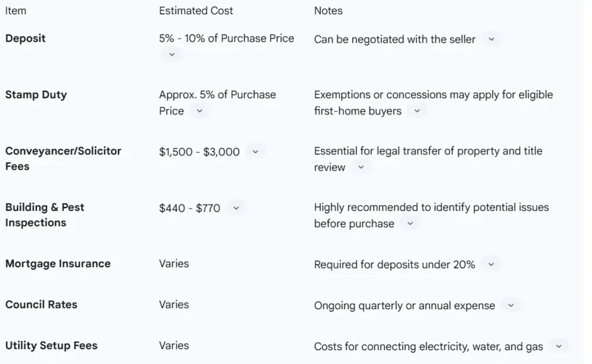Select the 'Mortgage Insurance' row label
Image resolution: width=592 pixels, height=364 pixels.
(58, 264)
